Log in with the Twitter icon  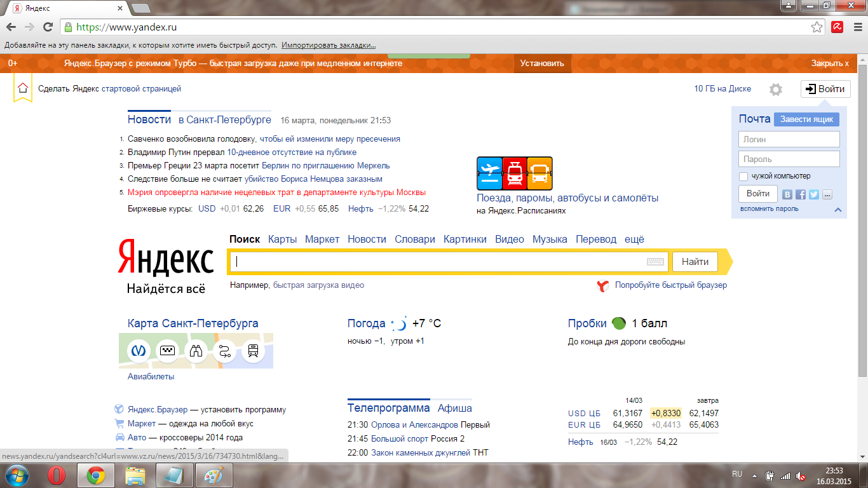[814, 194]
